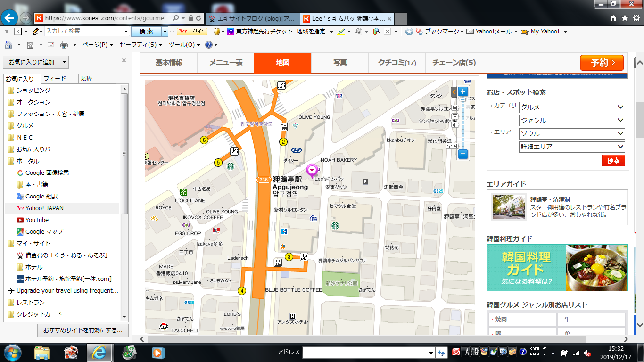Switch to the 履歴 tab in favorites

(x=97, y=79)
